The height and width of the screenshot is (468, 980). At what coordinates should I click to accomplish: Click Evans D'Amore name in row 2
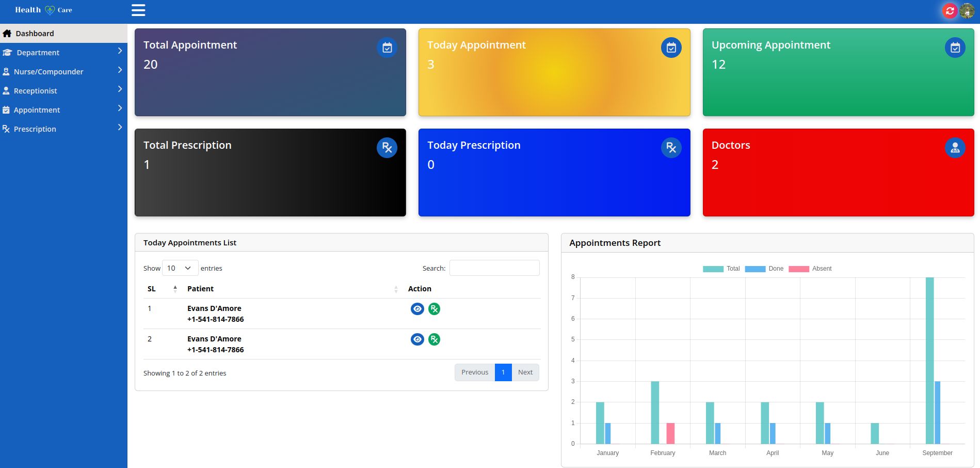214,339
